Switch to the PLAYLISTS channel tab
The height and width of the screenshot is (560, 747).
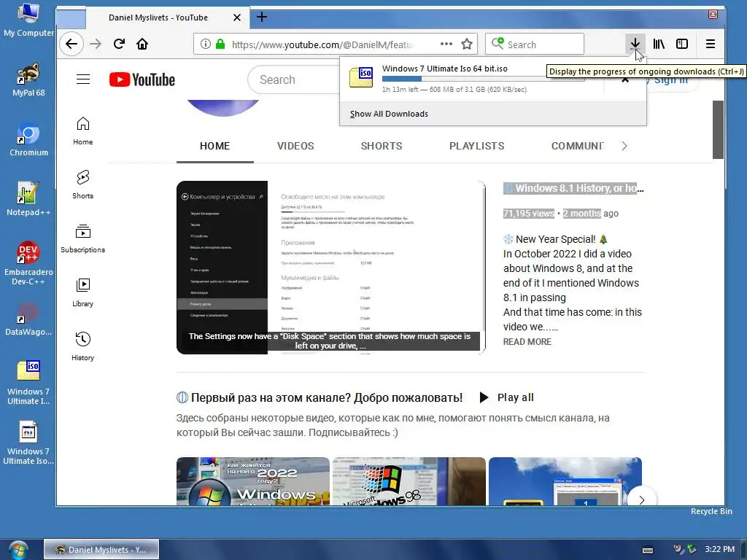(x=477, y=146)
